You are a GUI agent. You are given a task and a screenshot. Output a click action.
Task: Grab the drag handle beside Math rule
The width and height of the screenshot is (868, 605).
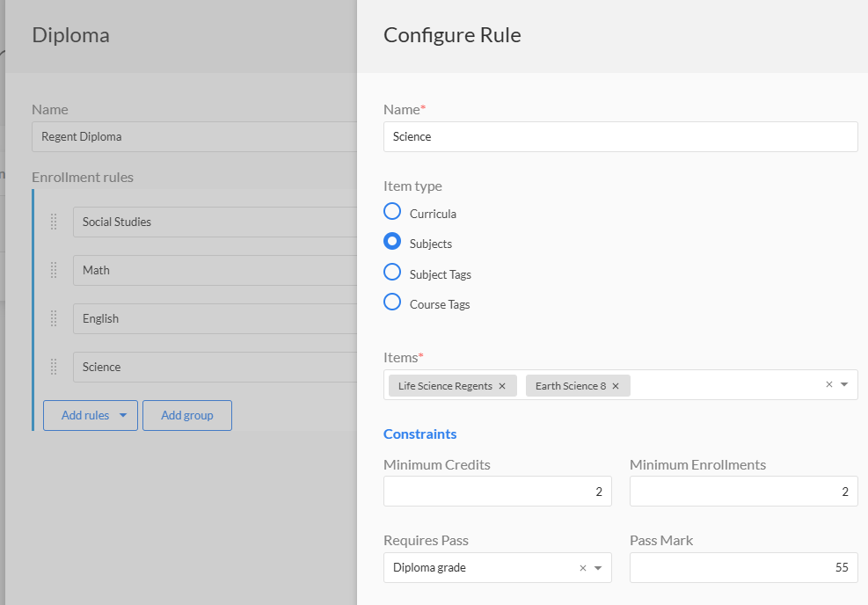[54, 270]
